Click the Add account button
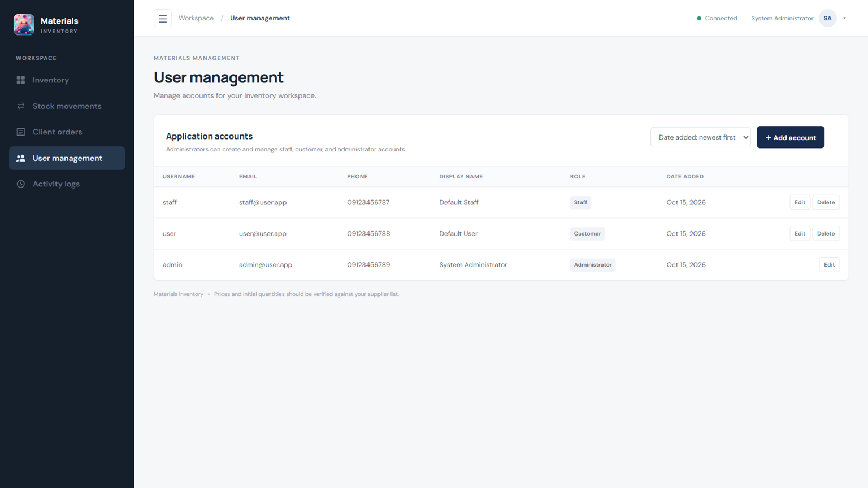 pyautogui.click(x=791, y=137)
